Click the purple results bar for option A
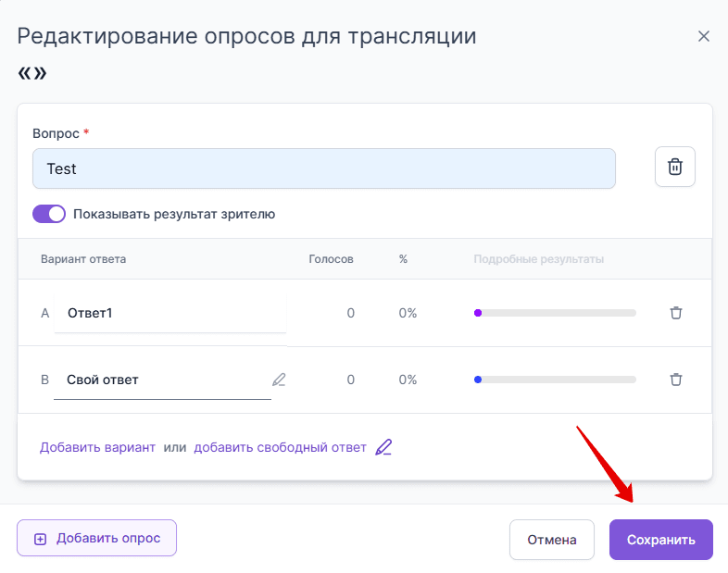728x573 pixels. (x=555, y=313)
